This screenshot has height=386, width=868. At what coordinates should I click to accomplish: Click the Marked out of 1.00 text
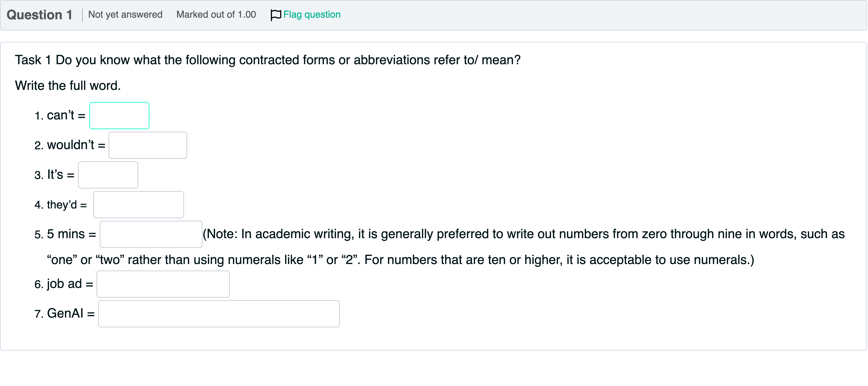pyautogui.click(x=216, y=15)
